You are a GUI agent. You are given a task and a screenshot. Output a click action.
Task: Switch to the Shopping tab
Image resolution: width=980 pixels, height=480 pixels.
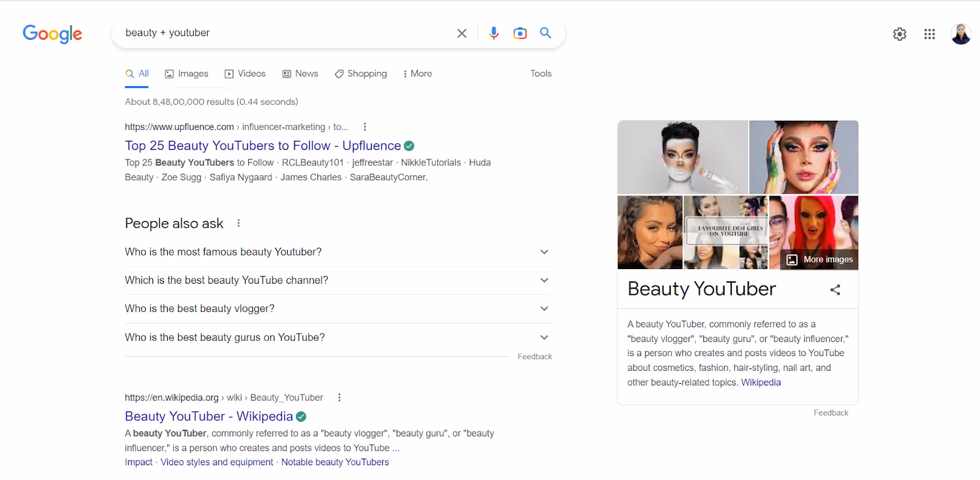[361, 74]
